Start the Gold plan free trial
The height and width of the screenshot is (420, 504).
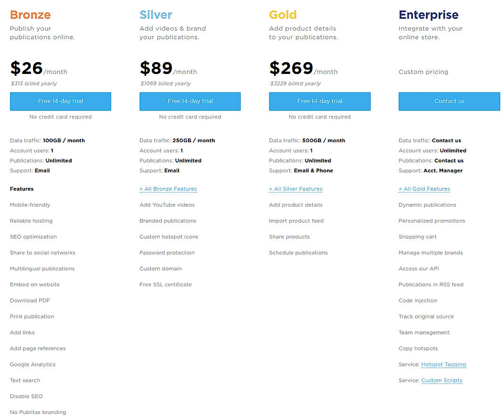click(x=319, y=101)
